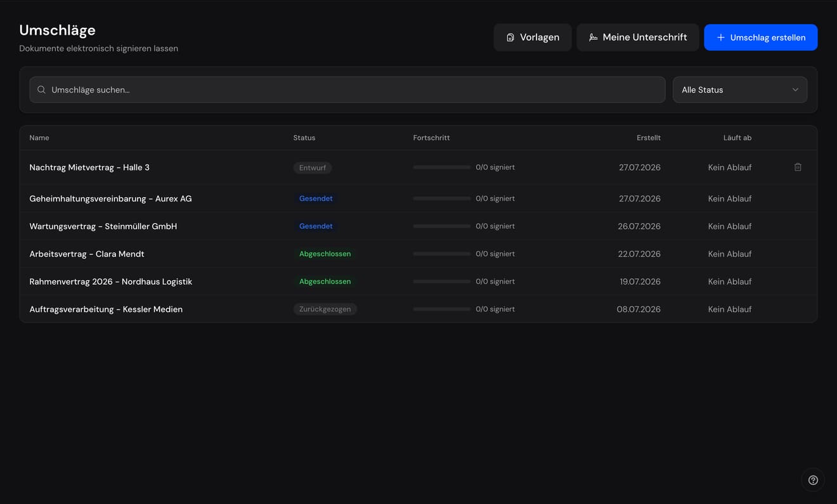The image size is (837, 504).
Task: Open the Vorlagen templates page
Action: pos(533,37)
